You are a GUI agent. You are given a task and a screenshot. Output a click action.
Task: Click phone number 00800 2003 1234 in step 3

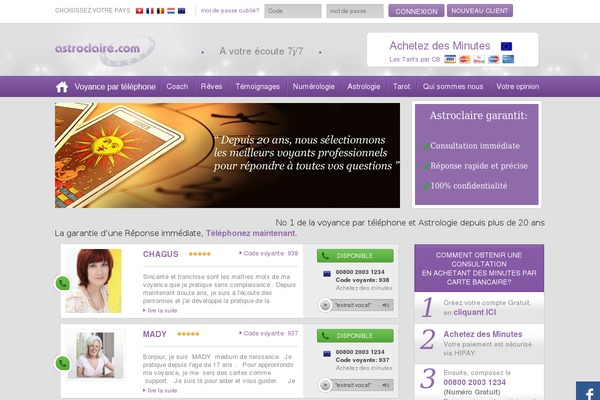point(474,382)
